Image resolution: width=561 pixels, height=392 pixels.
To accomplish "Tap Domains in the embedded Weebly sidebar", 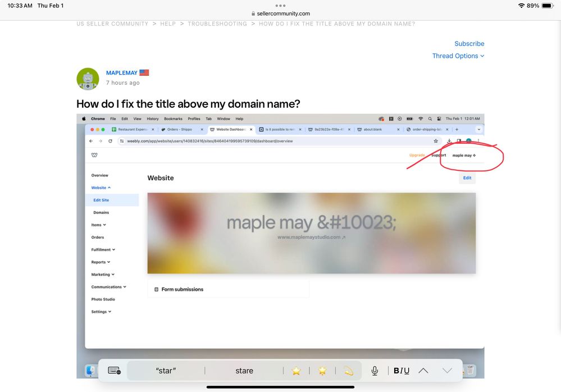I will pyautogui.click(x=101, y=212).
